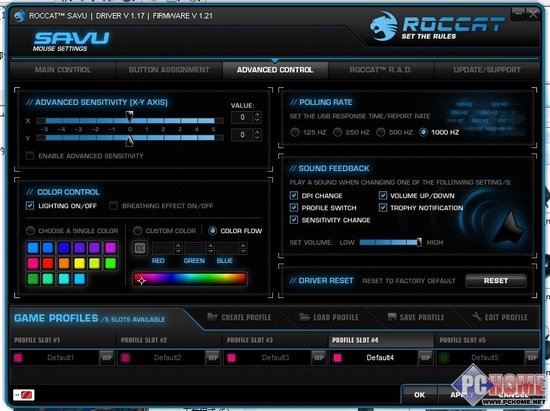Viewport: 550px width, 411px height.
Task: Click WP icon for Default2 profile
Action: pyautogui.click(x=213, y=358)
